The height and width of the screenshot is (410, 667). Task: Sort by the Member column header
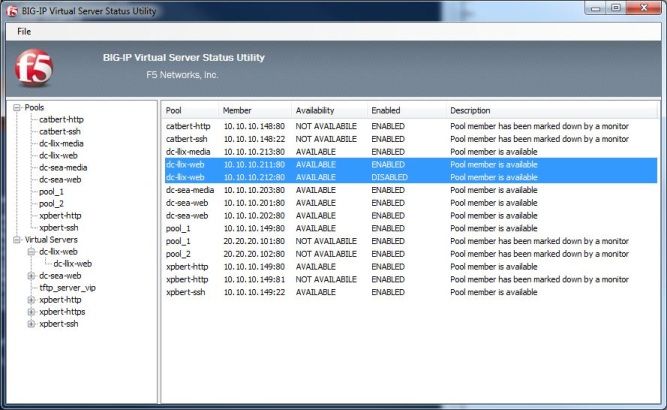255,111
